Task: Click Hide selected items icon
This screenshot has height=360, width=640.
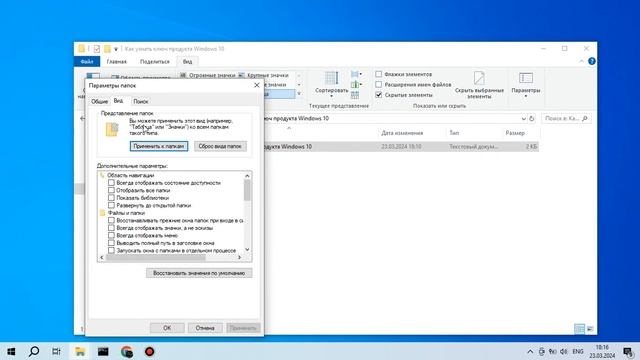Action: point(479,85)
